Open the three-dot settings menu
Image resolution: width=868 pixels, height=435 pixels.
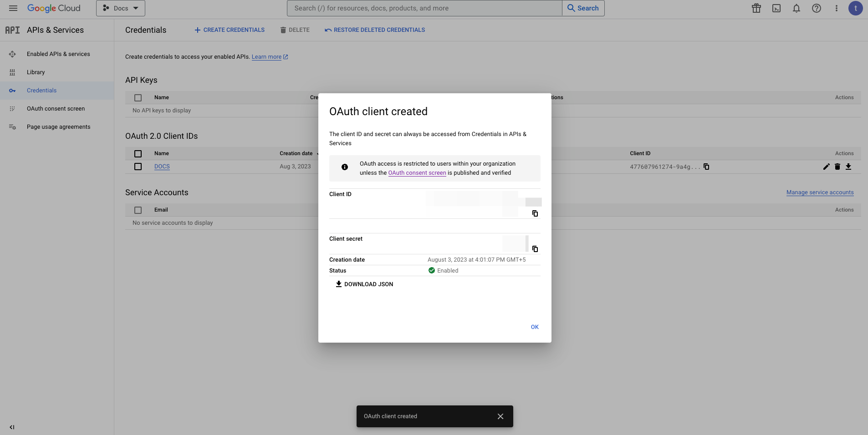[837, 8]
